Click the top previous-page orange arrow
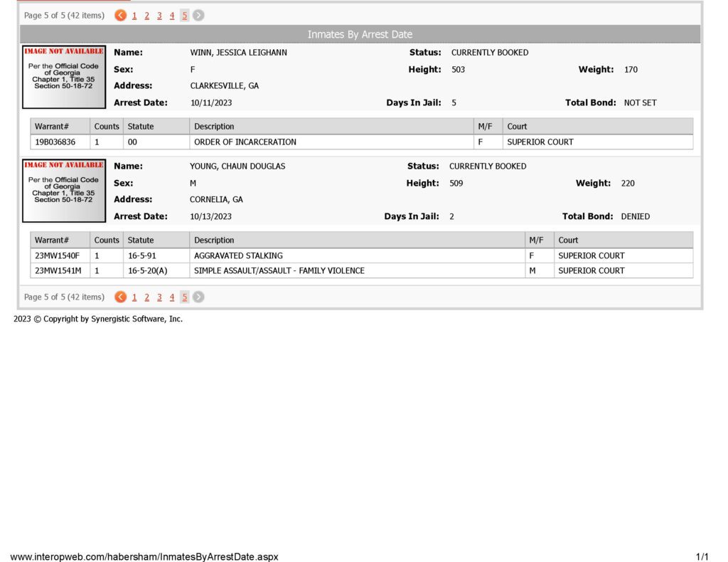Screen dimensions: 728x562 pyautogui.click(x=120, y=16)
